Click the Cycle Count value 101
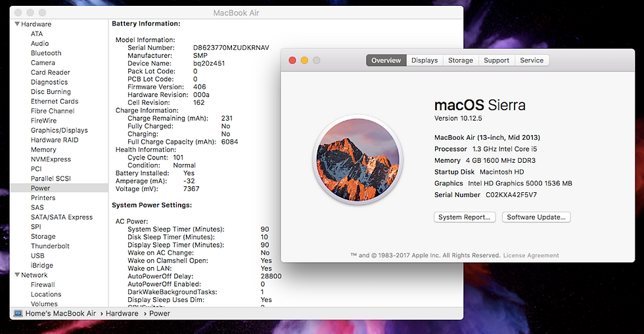The width and height of the screenshot is (644, 334). click(178, 157)
